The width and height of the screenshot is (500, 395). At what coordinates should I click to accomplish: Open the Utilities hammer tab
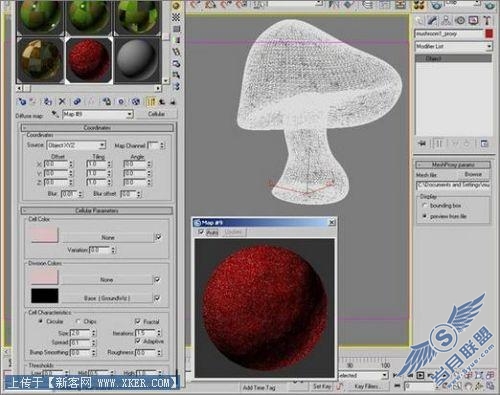487,21
